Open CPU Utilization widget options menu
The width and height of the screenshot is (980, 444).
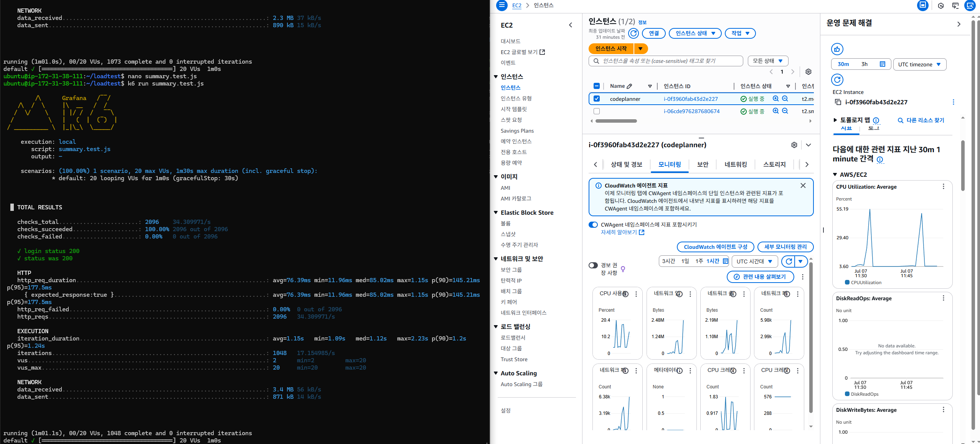[x=943, y=187]
